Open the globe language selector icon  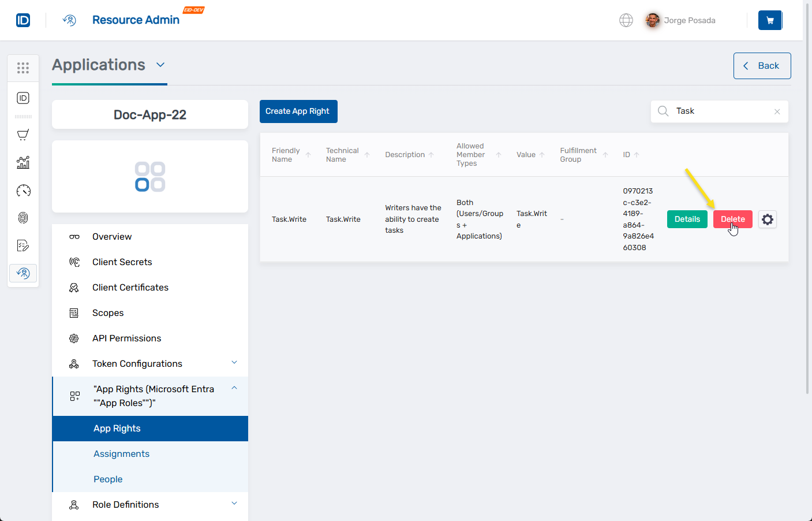[626, 20]
